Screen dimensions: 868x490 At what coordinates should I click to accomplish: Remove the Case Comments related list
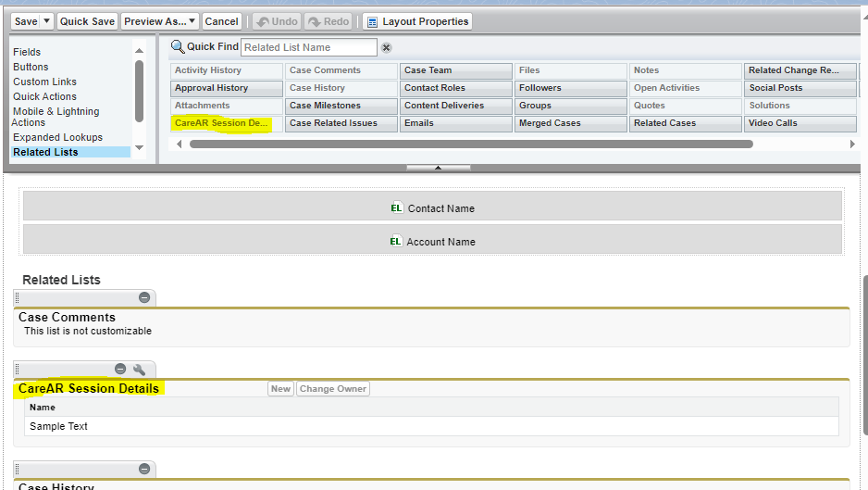click(x=144, y=297)
